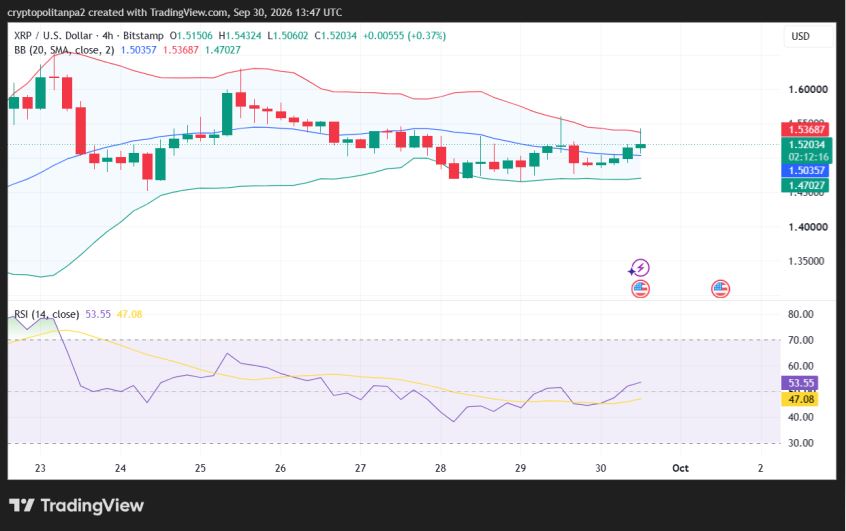Click the Oct label on the time axis
Screen dimensions: 846x531
pos(680,468)
